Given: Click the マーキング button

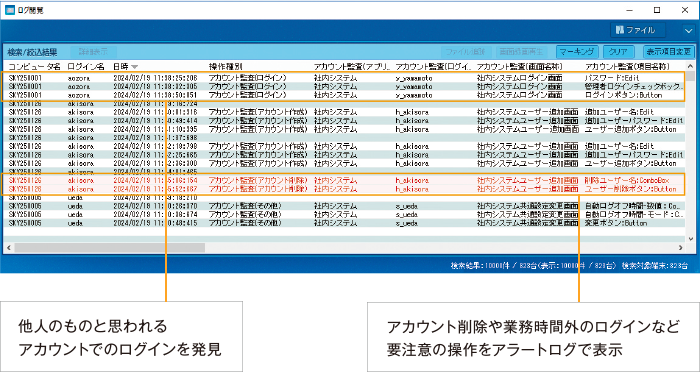Looking at the screenshot, I should 577,52.
